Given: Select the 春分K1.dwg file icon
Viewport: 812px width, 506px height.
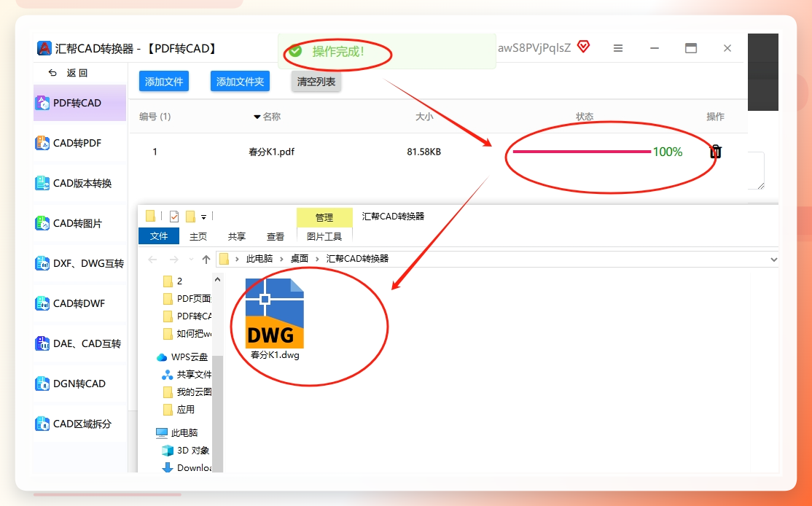Looking at the screenshot, I should [x=275, y=314].
